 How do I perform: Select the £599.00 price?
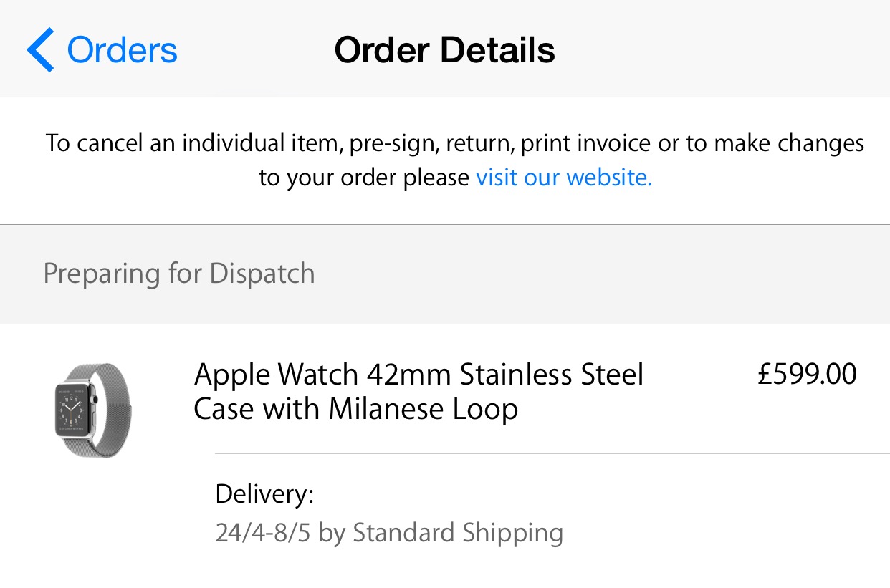point(807,374)
